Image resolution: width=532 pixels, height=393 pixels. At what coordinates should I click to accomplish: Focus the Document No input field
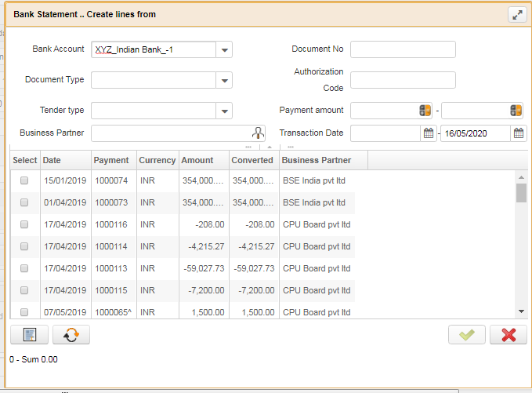tap(403, 49)
